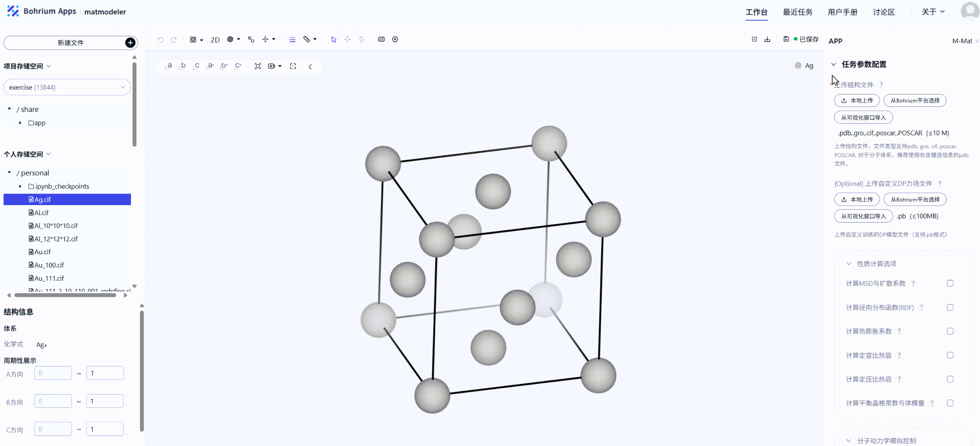Fit the structure to the view
The image size is (980, 446).
pyautogui.click(x=258, y=67)
